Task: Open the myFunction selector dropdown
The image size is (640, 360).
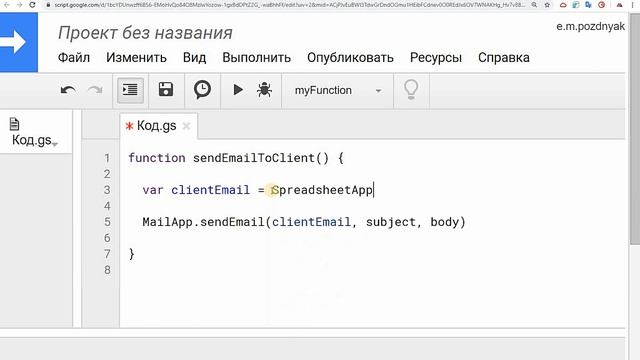Action: point(338,90)
